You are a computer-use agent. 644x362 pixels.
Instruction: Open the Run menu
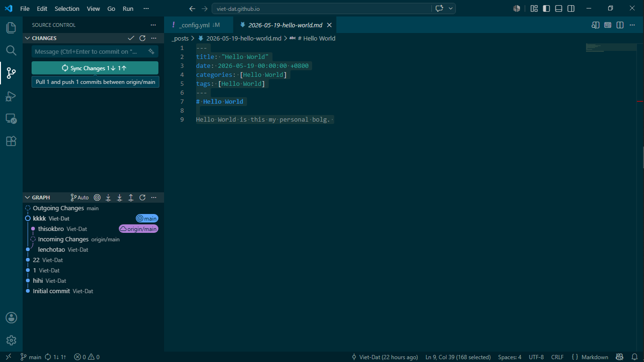tap(128, 8)
